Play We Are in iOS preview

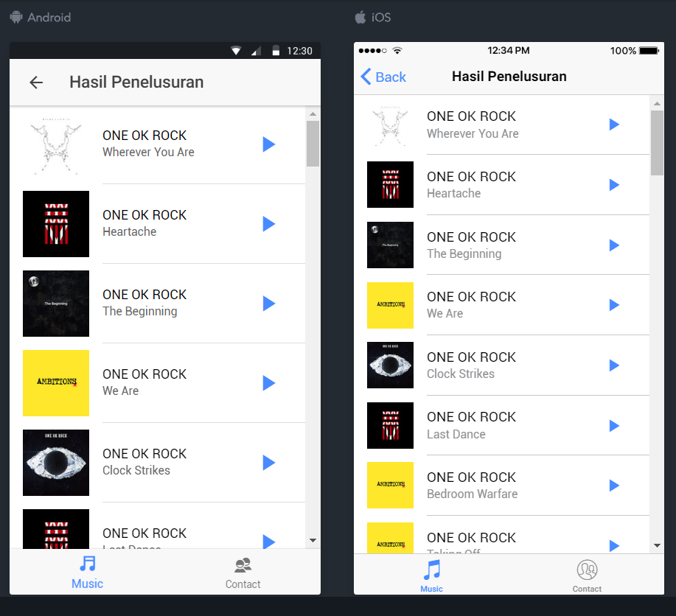[x=614, y=305]
